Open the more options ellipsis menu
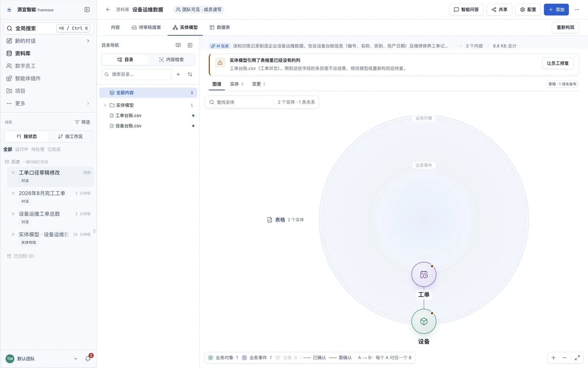The width and height of the screenshot is (588, 368). tap(577, 10)
